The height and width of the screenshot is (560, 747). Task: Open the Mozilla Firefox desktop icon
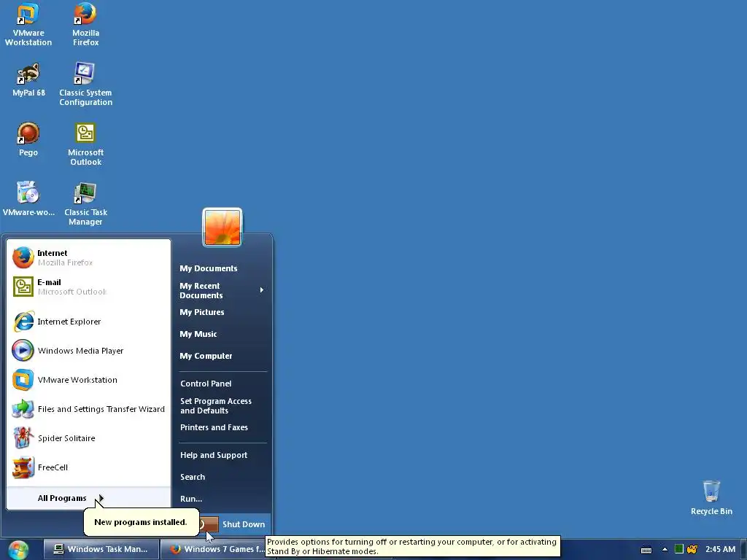[x=85, y=24]
